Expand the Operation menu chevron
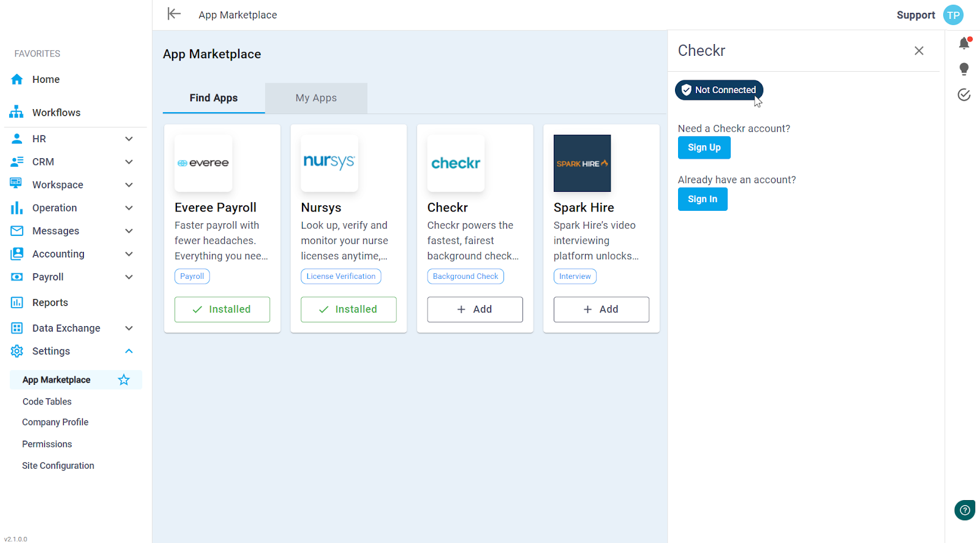 [129, 208]
